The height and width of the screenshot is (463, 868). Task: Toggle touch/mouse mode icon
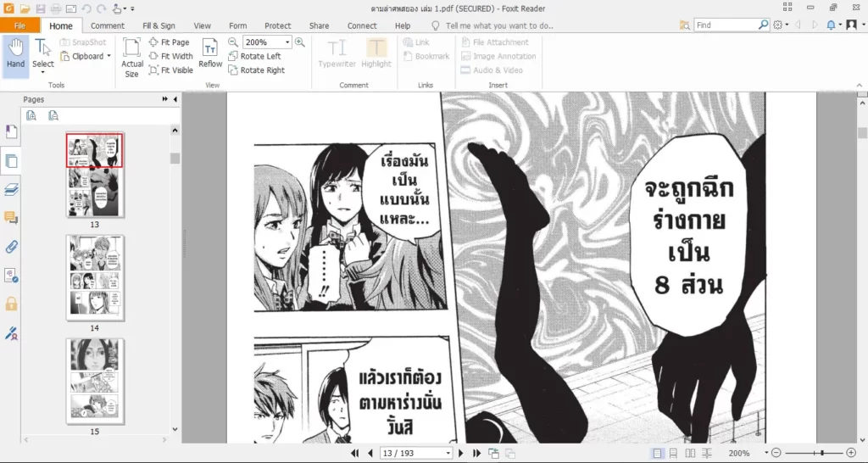coord(117,8)
